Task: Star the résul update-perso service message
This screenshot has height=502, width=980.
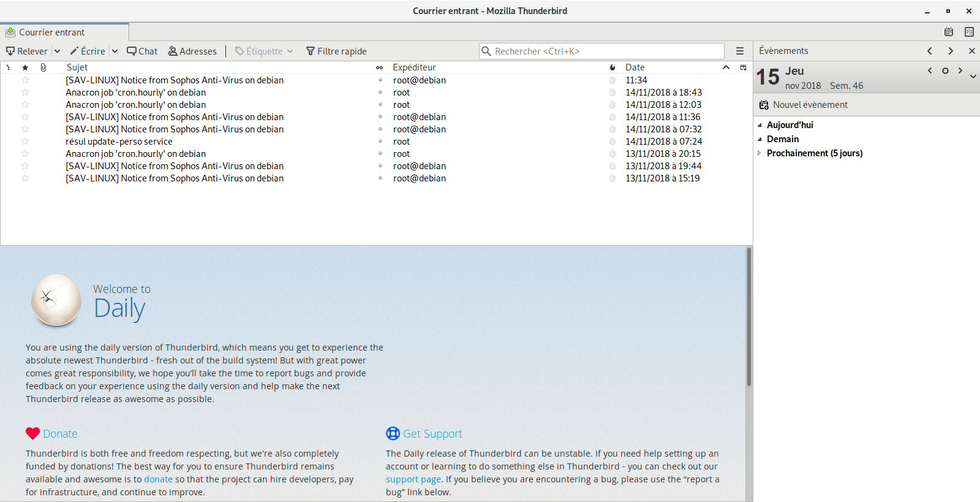Action: click(25, 142)
